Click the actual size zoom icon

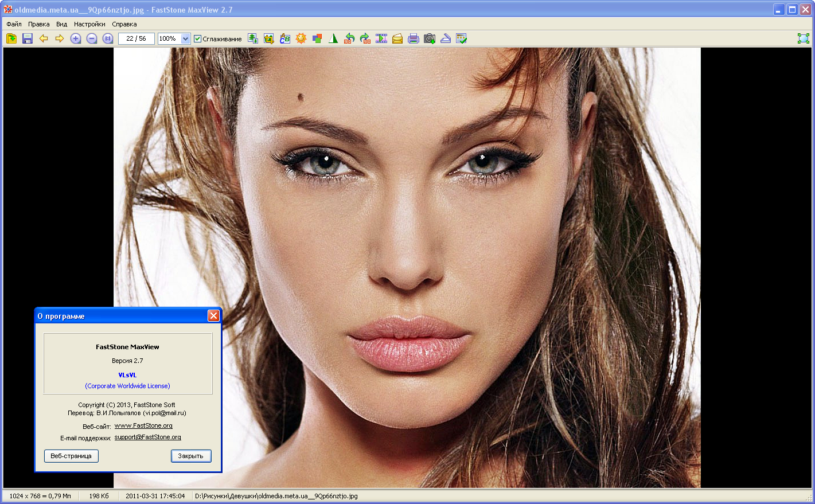point(108,38)
